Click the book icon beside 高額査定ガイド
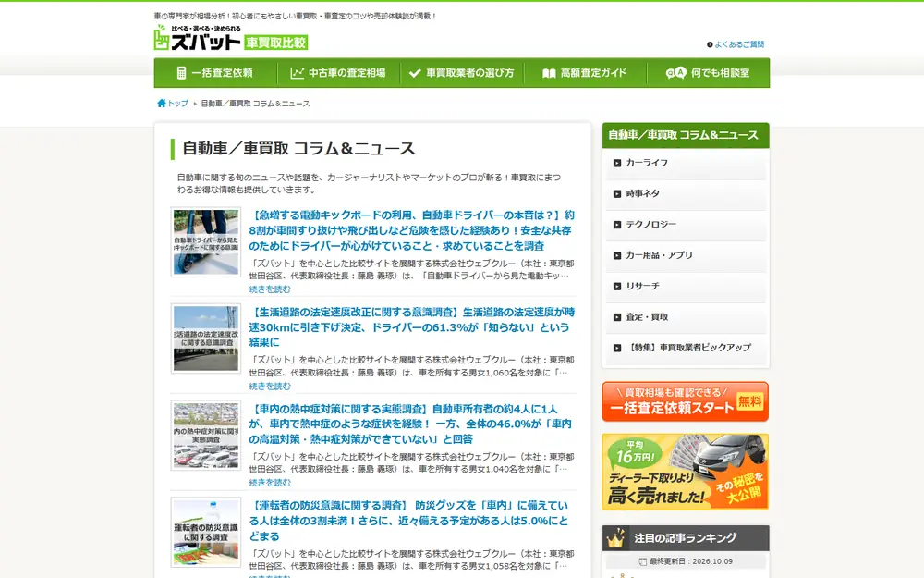The height and width of the screenshot is (578, 924). tap(549, 73)
